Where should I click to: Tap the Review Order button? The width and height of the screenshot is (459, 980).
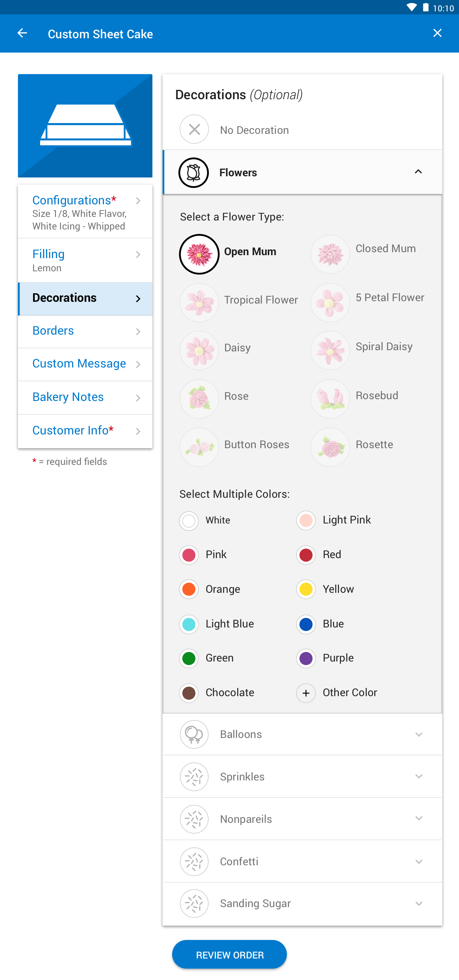click(229, 955)
